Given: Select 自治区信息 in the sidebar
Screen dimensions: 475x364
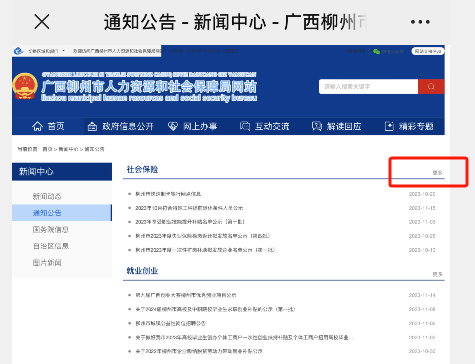Looking at the screenshot, I should click(51, 246).
